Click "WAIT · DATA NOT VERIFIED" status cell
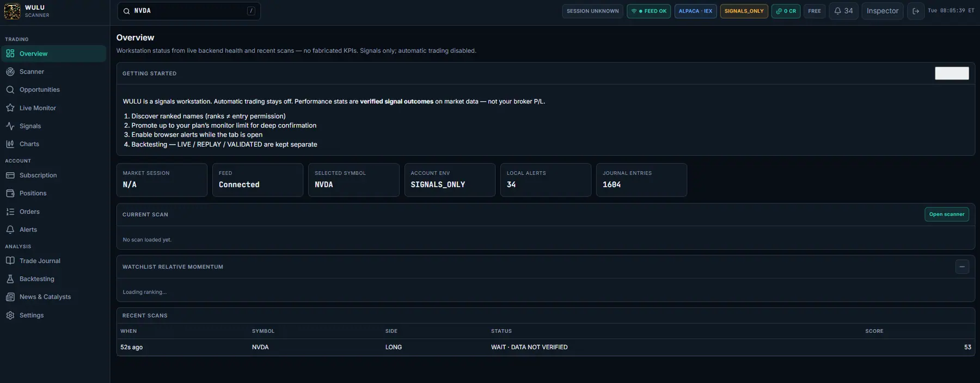Image resolution: width=980 pixels, height=383 pixels. [529, 347]
